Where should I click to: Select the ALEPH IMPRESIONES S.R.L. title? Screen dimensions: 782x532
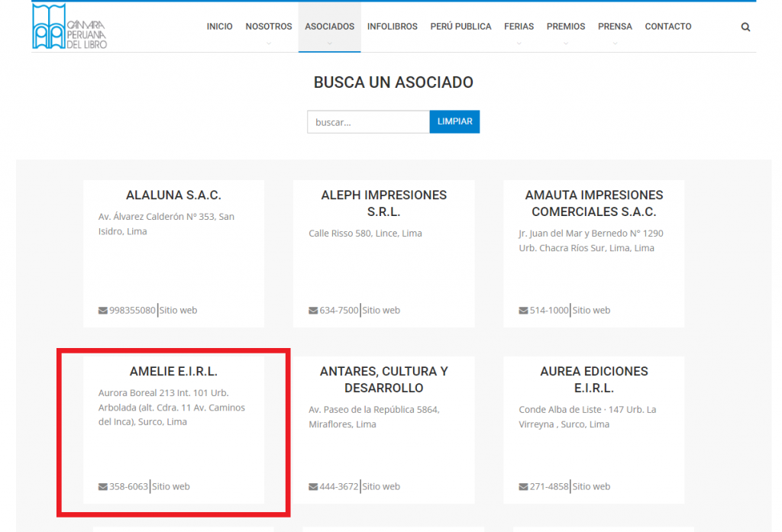[x=383, y=204]
